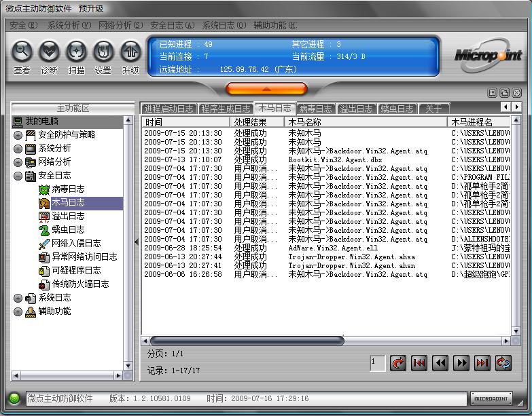The image size is (532, 416).
Task: Select the 蠕虫日志 worm icon
Action: pos(44,230)
